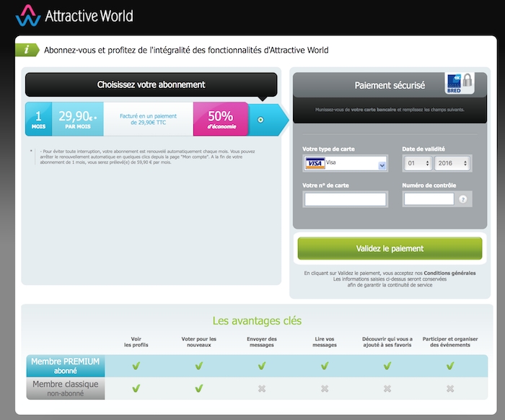Viewport: 505px width, 420px height.
Task: Click the Visa card logo icon
Action: tap(315, 163)
